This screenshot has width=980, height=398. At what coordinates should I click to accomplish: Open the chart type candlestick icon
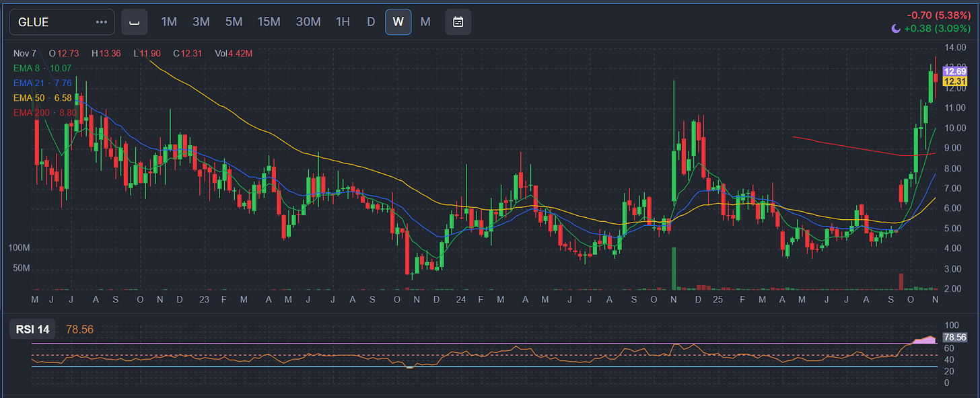tap(134, 22)
